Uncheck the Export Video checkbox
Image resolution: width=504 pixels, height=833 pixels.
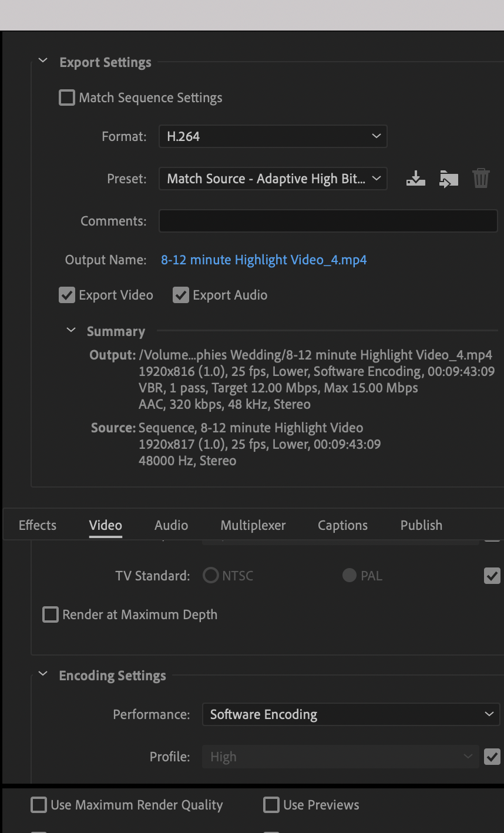tap(67, 295)
